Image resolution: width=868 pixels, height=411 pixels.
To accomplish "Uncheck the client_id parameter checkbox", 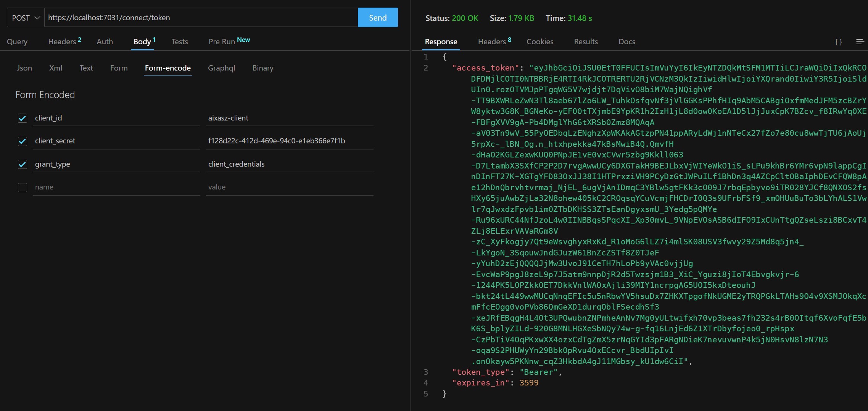I will [23, 118].
